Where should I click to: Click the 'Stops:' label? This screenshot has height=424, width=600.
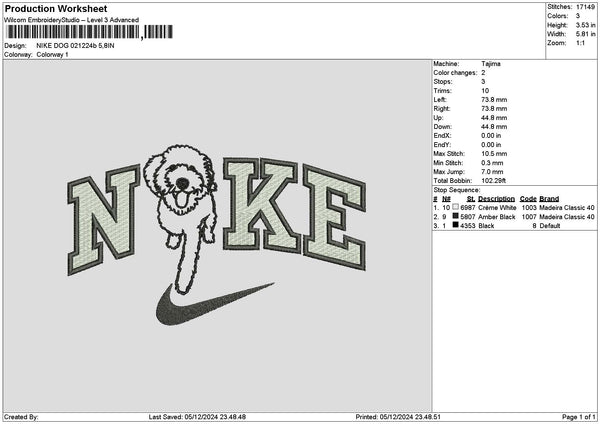(x=443, y=82)
